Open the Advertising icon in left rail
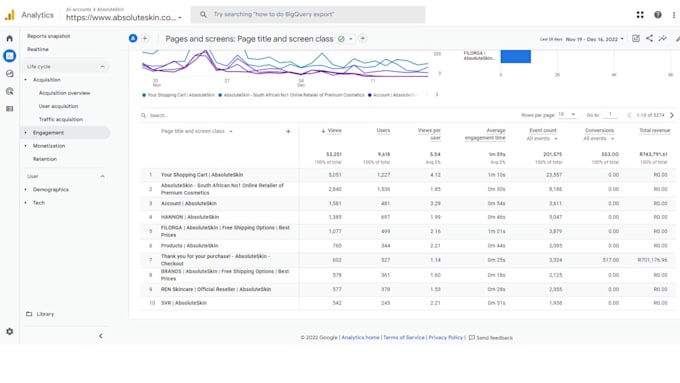Image resolution: width=680 pixels, height=383 pixels. [x=10, y=91]
